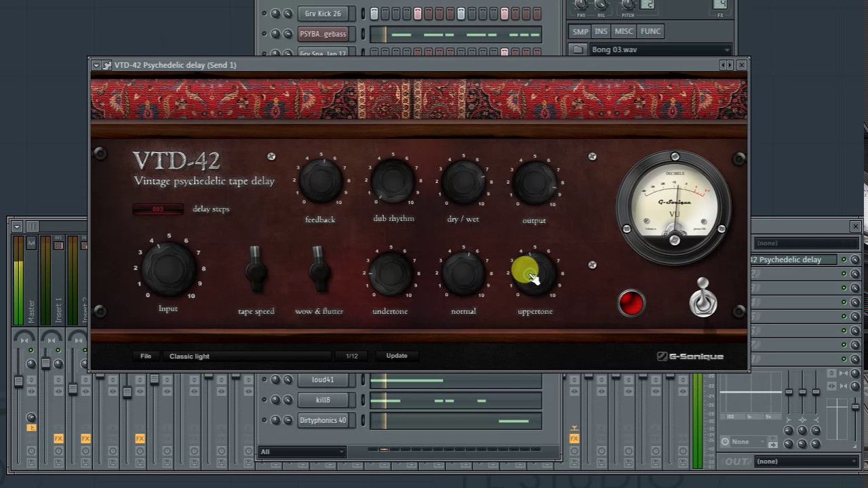Click the FX icon on the Master track
Viewport: 868px width, 488px height.
point(31,428)
